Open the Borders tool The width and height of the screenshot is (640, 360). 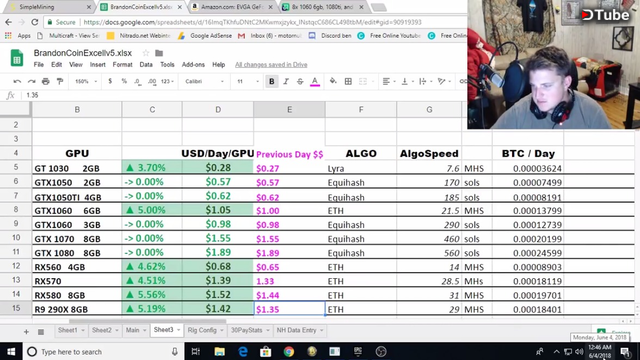point(348,82)
